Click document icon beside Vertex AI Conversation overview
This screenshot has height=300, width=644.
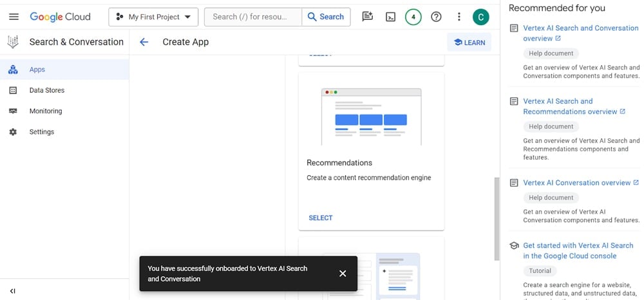coord(514,183)
